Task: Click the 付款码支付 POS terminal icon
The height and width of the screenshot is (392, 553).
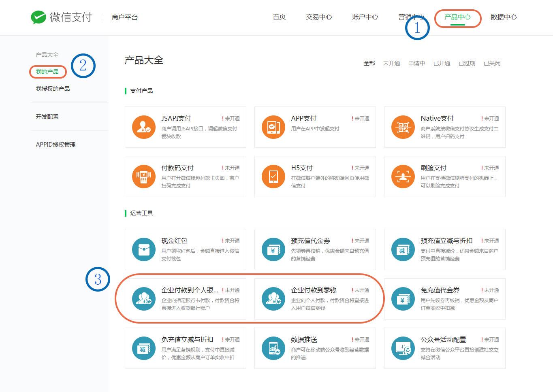Action: [x=144, y=177]
